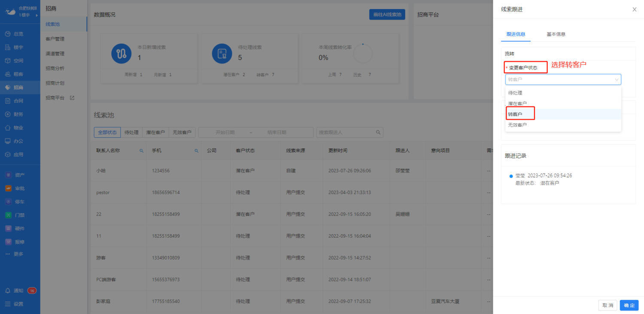Open the 报修 repair app icon
644x314 pixels.
(8, 242)
